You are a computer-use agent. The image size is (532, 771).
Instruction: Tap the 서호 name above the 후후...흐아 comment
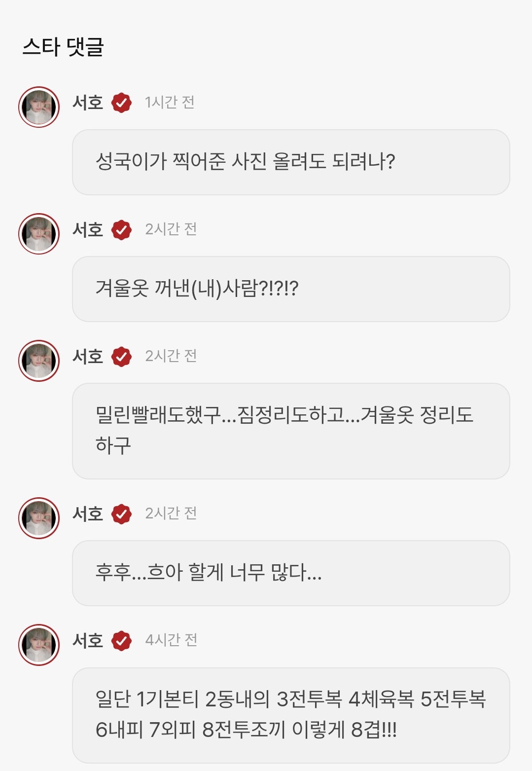click(88, 514)
